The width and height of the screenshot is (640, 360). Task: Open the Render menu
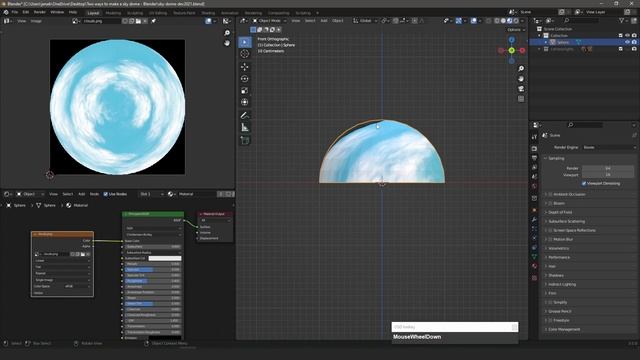coord(40,12)
